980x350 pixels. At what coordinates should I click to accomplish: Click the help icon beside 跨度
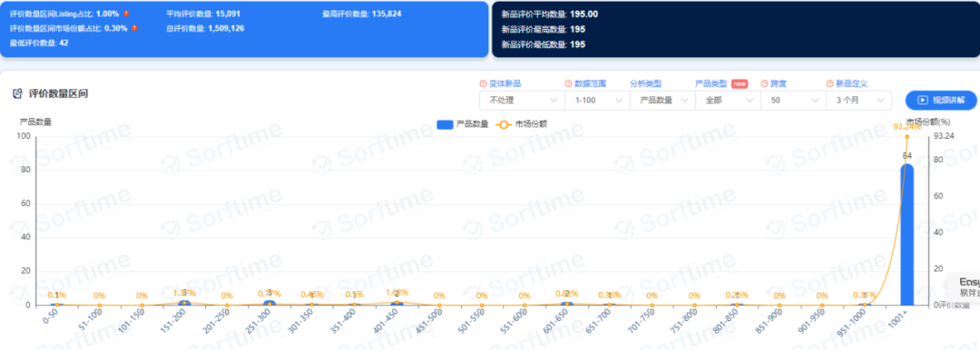tap(764, 83)
